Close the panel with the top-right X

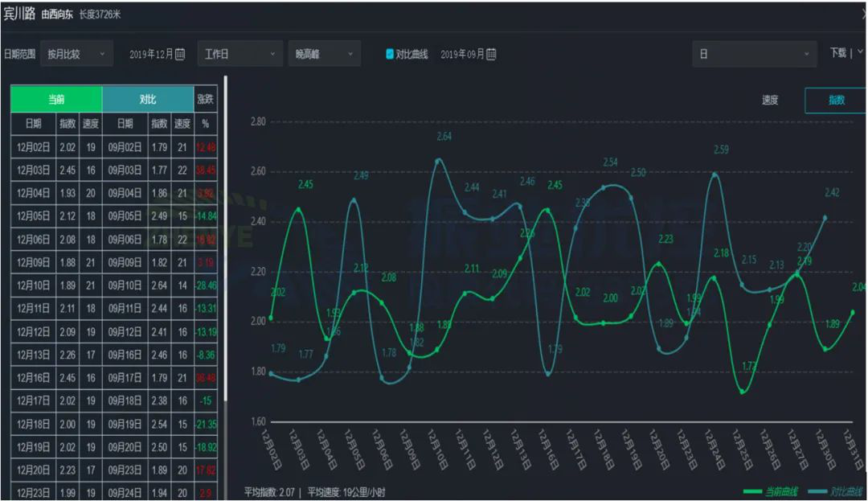coord(864,14)
